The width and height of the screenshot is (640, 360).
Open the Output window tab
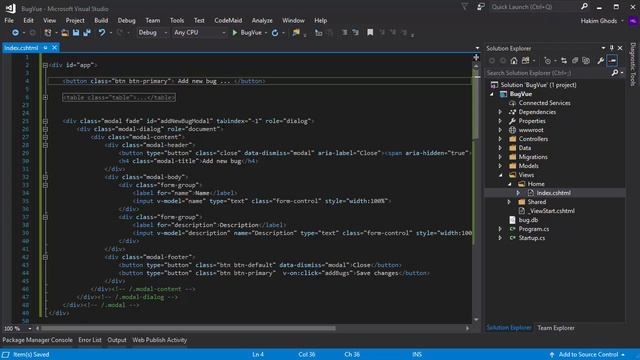pos(117,340)
